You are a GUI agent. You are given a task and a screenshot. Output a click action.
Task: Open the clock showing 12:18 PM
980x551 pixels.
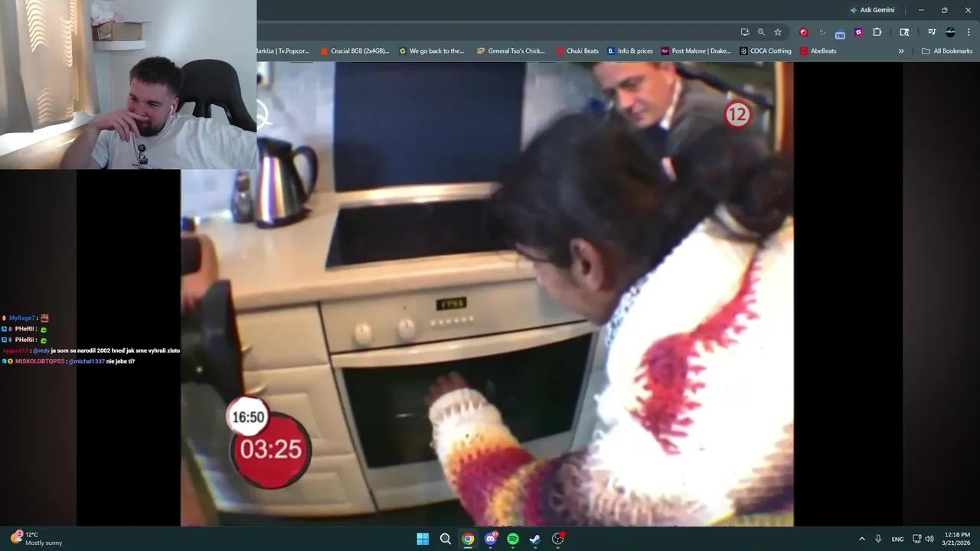click(957, 539)
